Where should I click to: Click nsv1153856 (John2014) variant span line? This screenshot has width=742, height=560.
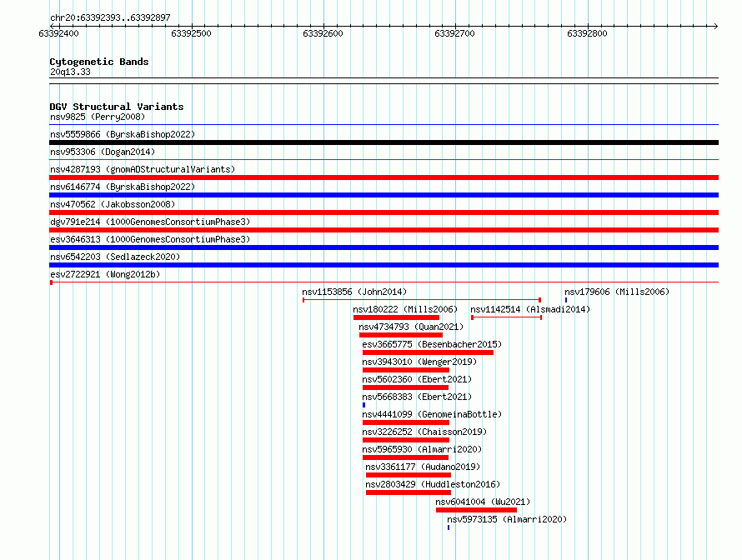click(422, 300)
